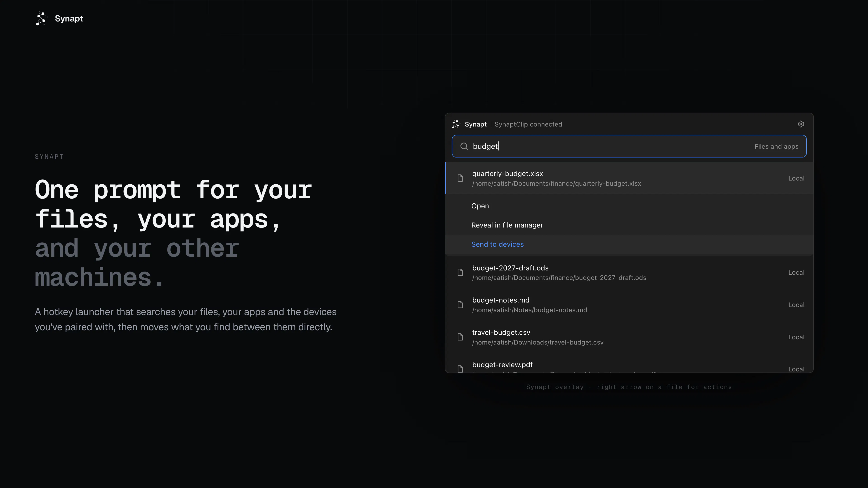Select the budget-2027-draft.ods result
This screenshot has width=868, height=488.
(629, 272)
